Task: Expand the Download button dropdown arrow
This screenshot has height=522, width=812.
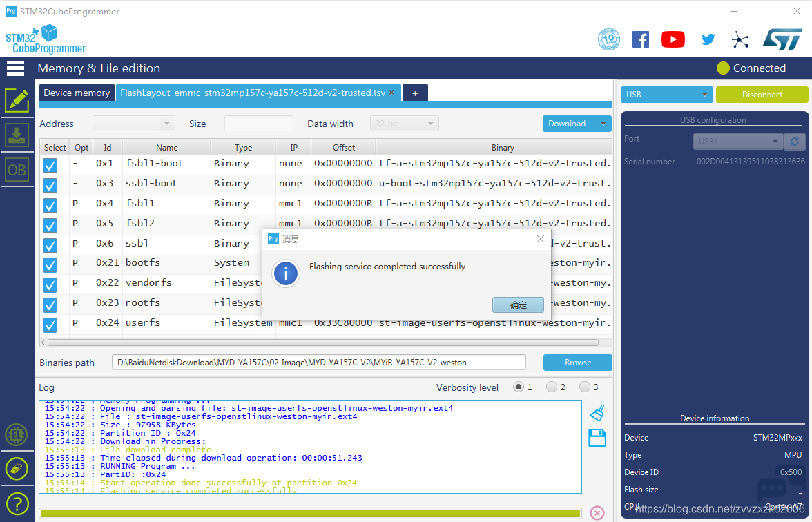Action: pyautogui.click(x=603, y=124)
